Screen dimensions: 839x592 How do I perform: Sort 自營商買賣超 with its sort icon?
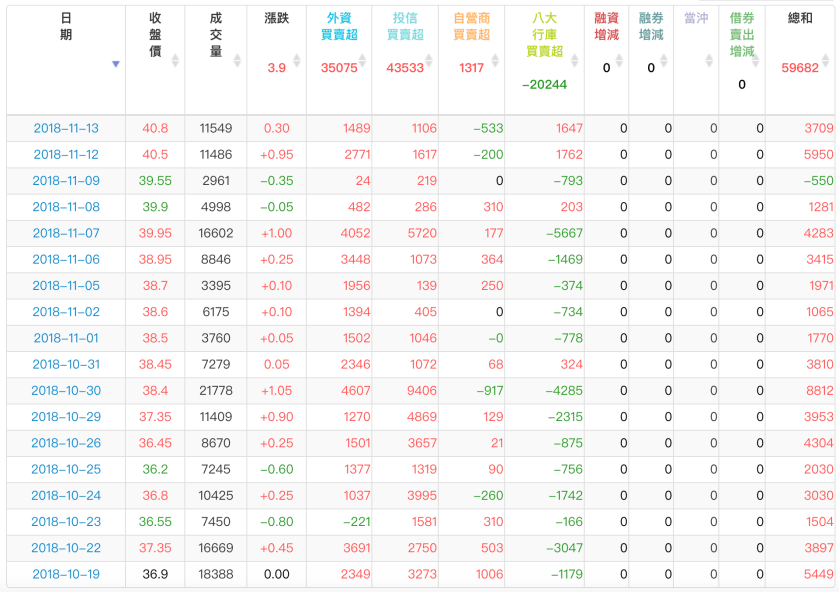pos(494,62)
